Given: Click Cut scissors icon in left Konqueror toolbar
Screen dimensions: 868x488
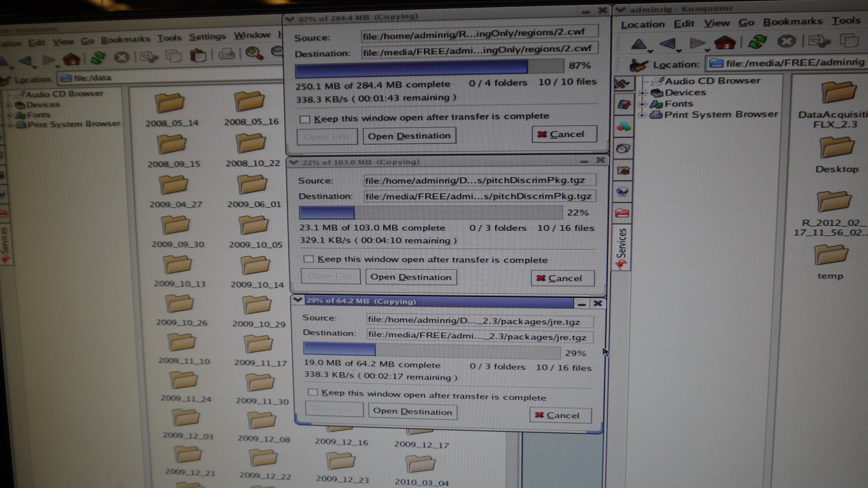Looking at the screenshot, I should pos(149,56).
